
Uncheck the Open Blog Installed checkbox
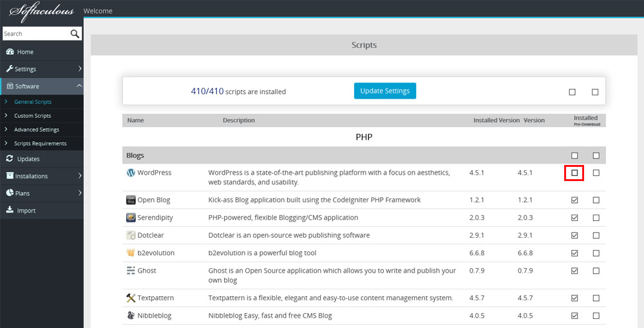click(574, 200)
